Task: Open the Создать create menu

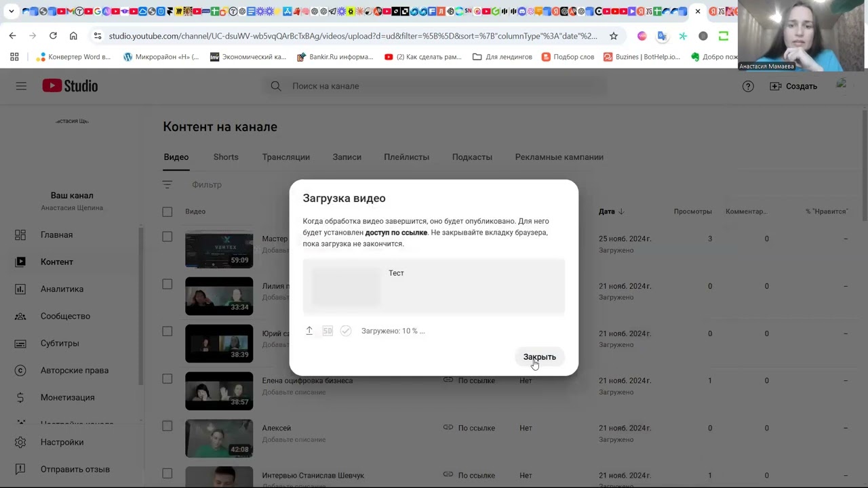Action: (793, 86)
